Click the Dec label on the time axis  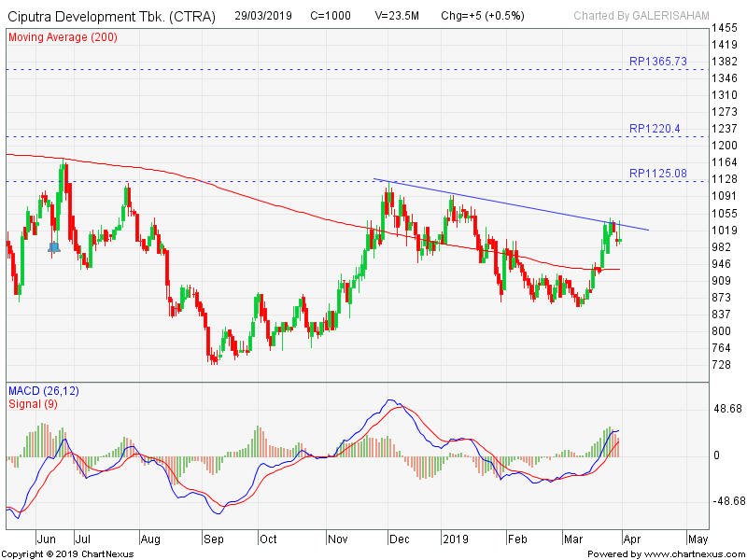[x=400, y=539]
